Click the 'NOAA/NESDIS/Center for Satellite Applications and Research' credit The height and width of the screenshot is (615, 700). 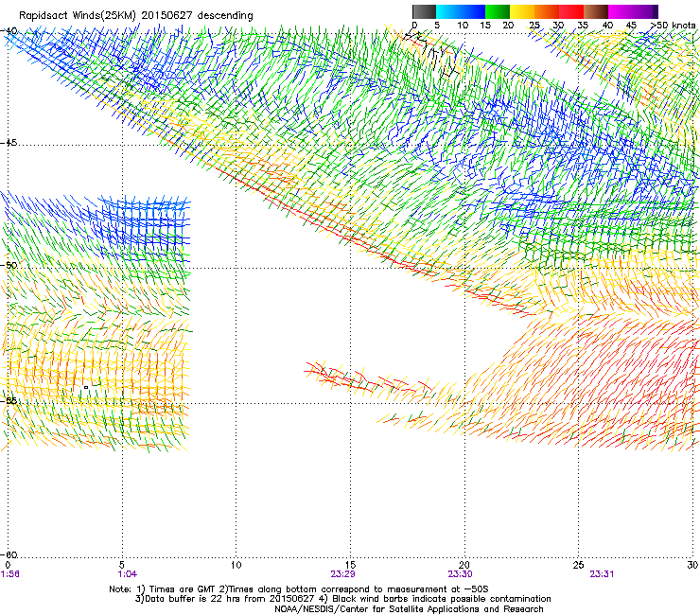point(409,609)
